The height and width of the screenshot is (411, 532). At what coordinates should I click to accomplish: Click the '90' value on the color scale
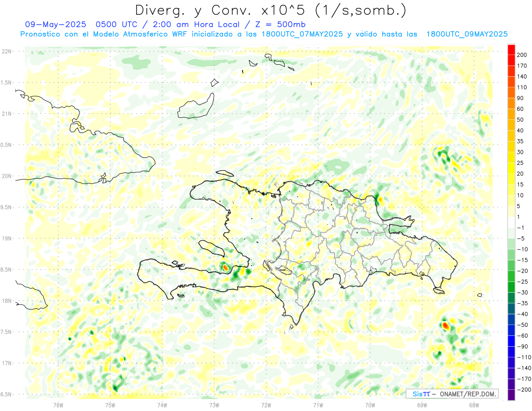click(520, 98)
